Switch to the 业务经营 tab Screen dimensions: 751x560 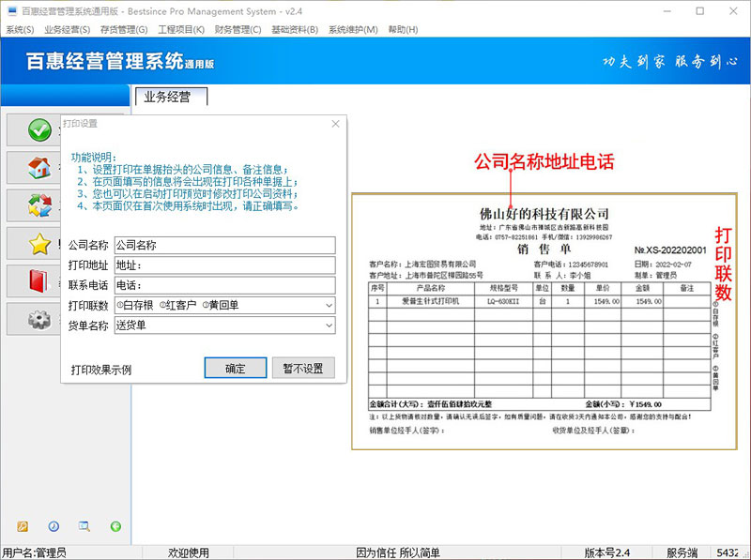point(172,97)
